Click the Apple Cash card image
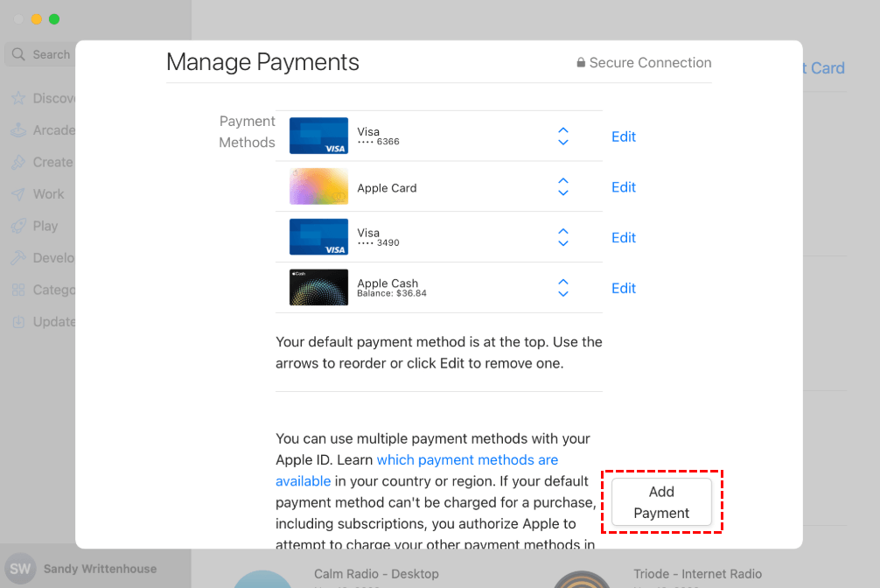 pos(318,288)
